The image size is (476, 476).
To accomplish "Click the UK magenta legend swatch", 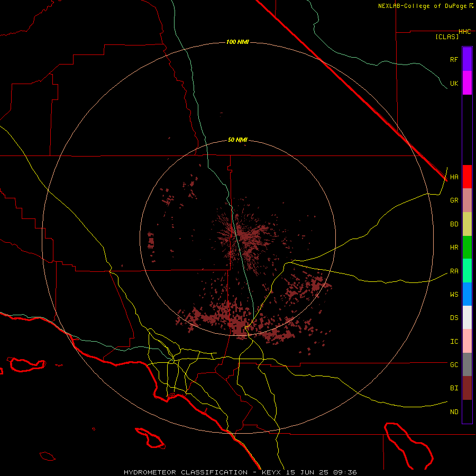I will pyautogui.click(x=467, y=83).
